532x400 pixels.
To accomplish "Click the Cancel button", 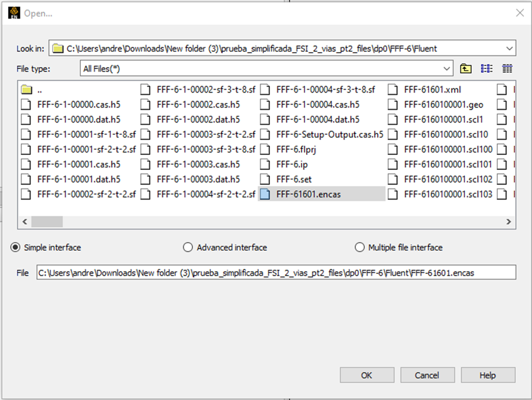I will (427, 375).
